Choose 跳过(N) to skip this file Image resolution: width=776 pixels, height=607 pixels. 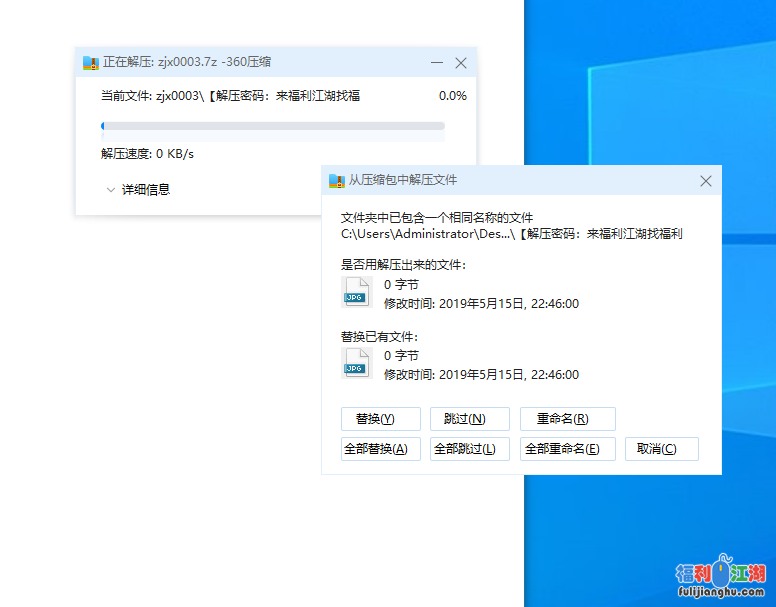(469, 419)
